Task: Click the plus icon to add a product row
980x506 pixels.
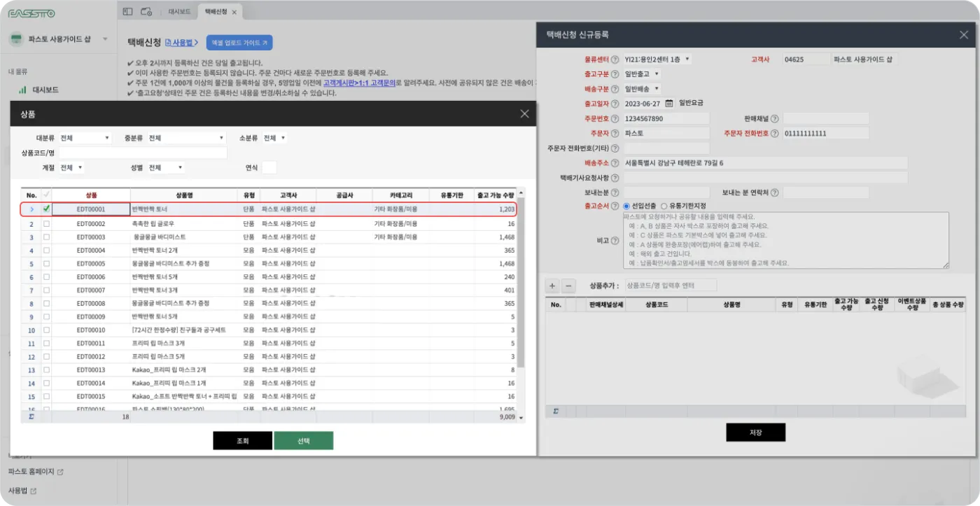Action: 552,286
